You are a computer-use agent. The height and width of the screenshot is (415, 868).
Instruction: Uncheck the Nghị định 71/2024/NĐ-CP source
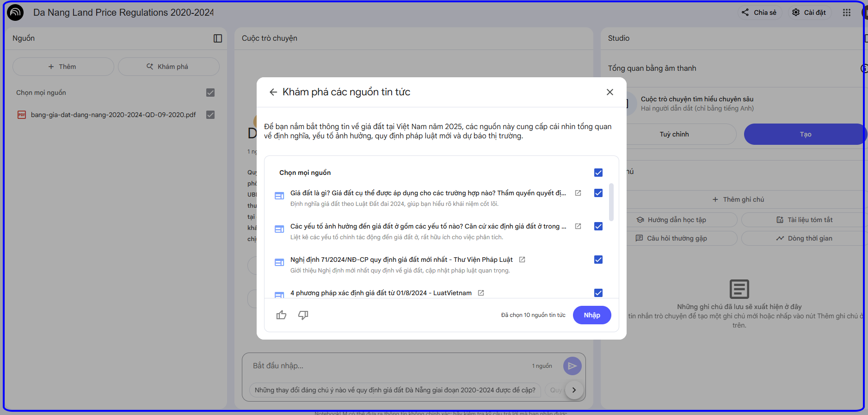pyautogui.click(x=598, y=260)
